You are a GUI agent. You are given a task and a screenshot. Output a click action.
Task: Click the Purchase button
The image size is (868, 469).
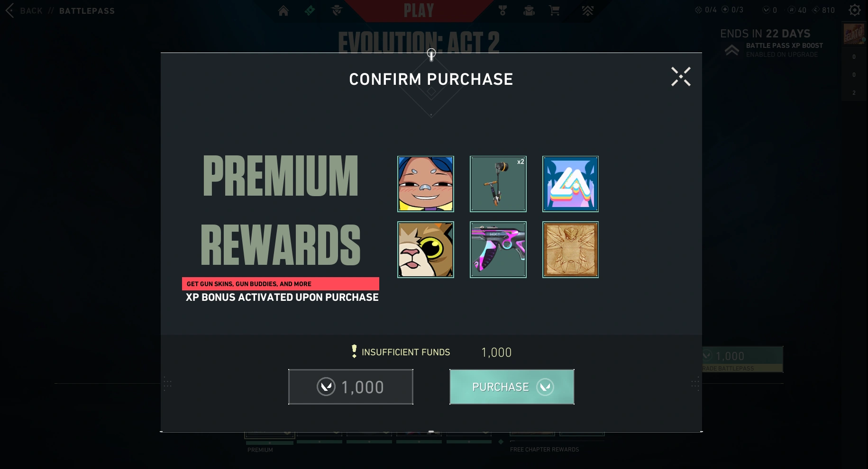pos(512,387)
